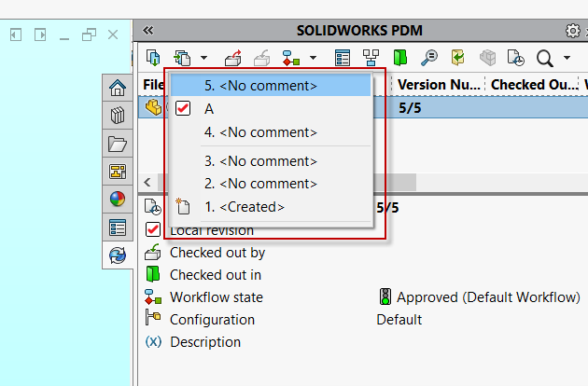Select version 4 <No comment>
This screenshot has height=386, width=588.
tap(271, 132)
